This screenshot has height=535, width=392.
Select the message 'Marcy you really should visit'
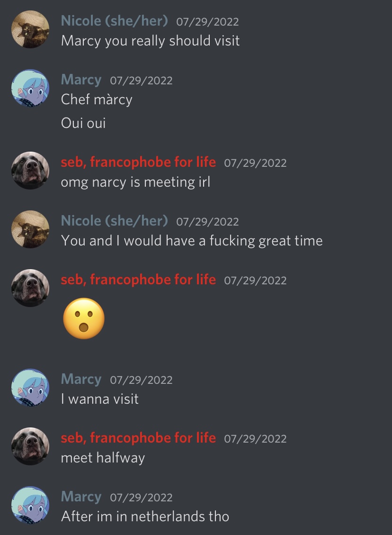[x=151, y=41]
